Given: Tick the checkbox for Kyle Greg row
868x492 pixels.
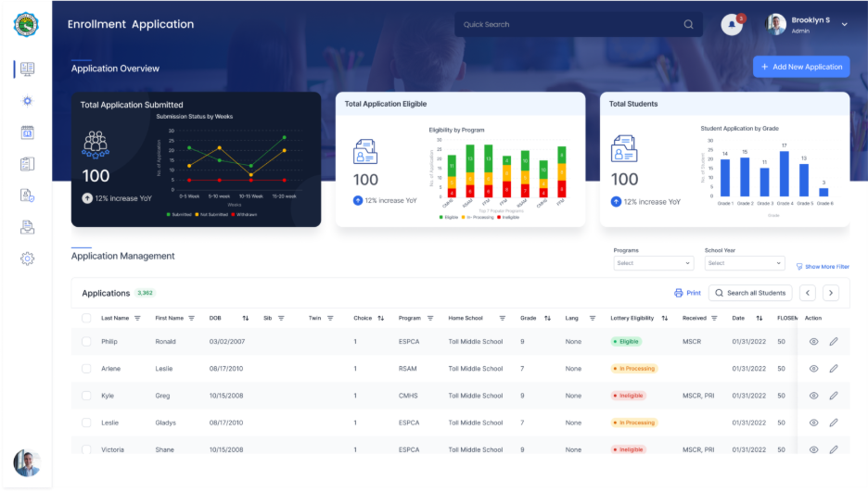Looking at the screenshot, I should [x=87, y=396].
